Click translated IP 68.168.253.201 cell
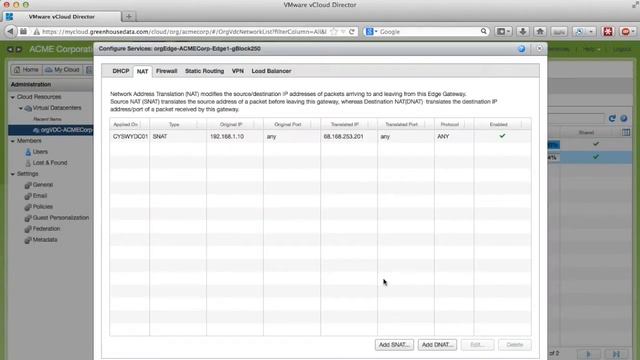 tap(349, 137)
